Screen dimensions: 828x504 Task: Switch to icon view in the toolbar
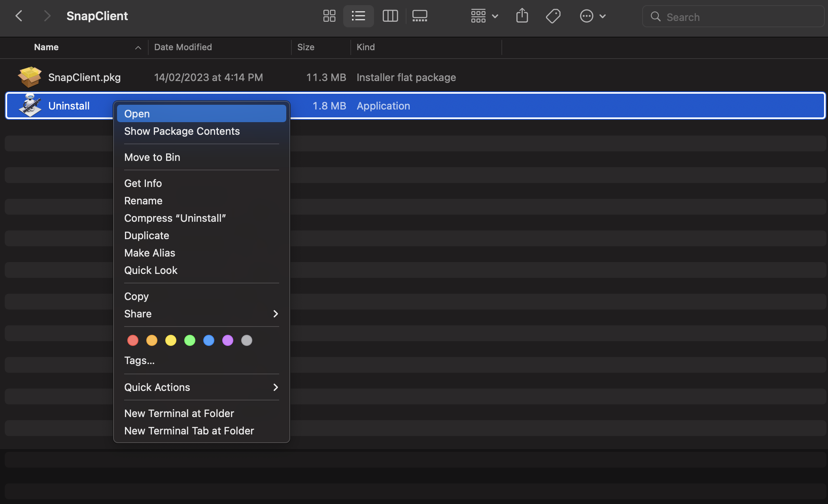tap(329, 16)
